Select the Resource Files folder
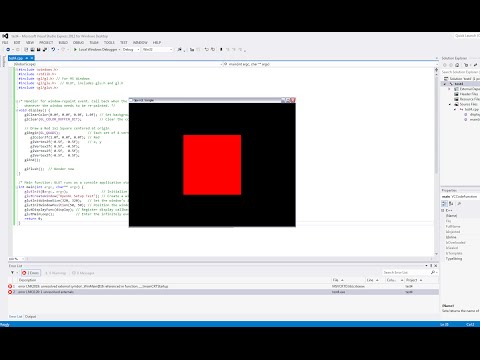This screenshot has height=360, width=480. click(467, 99)
